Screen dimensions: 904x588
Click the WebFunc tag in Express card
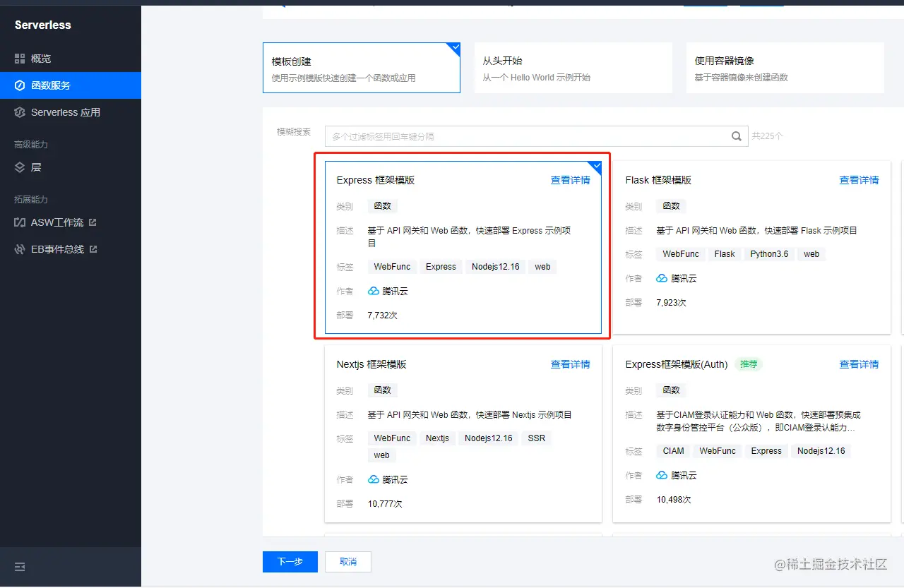pos(392,267)
